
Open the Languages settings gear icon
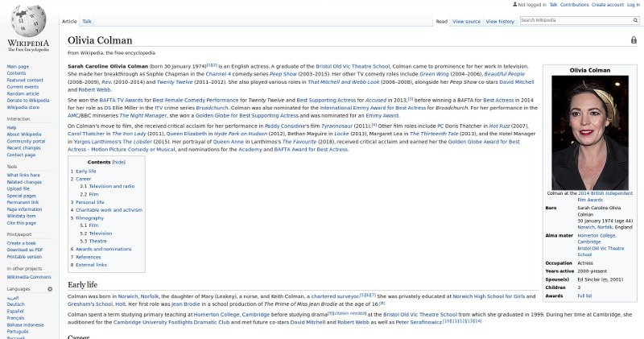(x=51, y=288)
